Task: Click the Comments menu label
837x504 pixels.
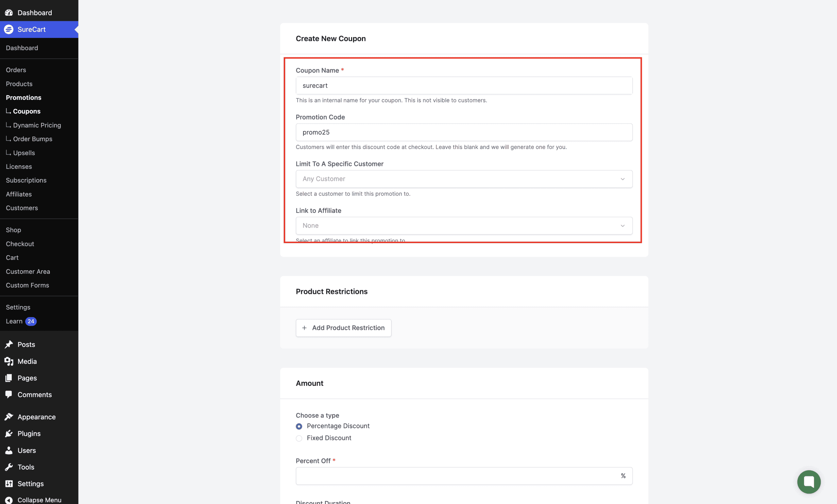Action: [x=35, y=394]
